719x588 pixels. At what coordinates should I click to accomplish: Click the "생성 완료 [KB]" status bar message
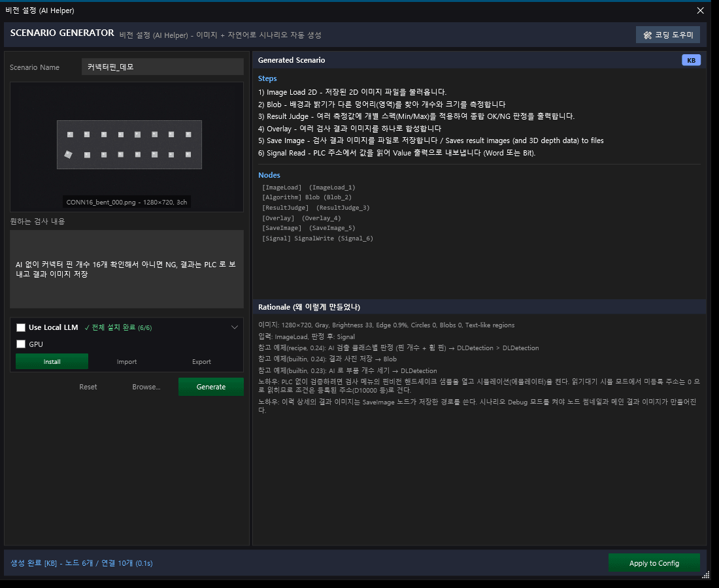pyautogui.click(x=82, y=563)
